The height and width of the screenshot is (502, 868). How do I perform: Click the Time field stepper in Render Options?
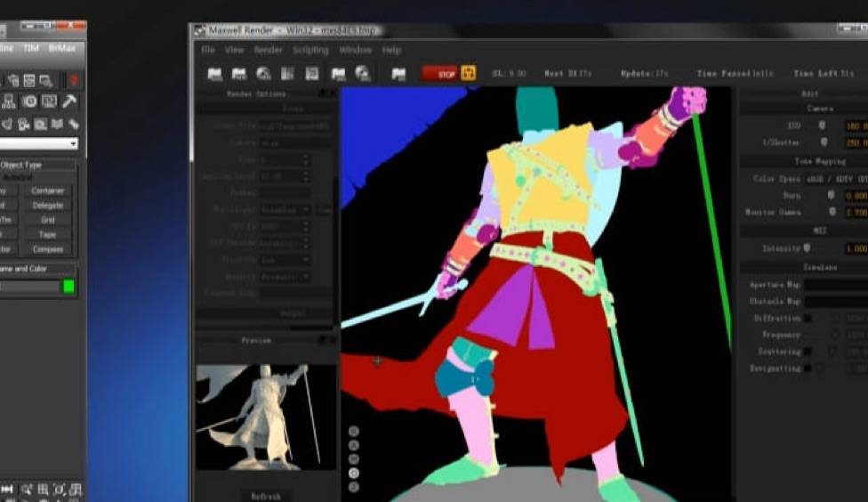point(305,160)
